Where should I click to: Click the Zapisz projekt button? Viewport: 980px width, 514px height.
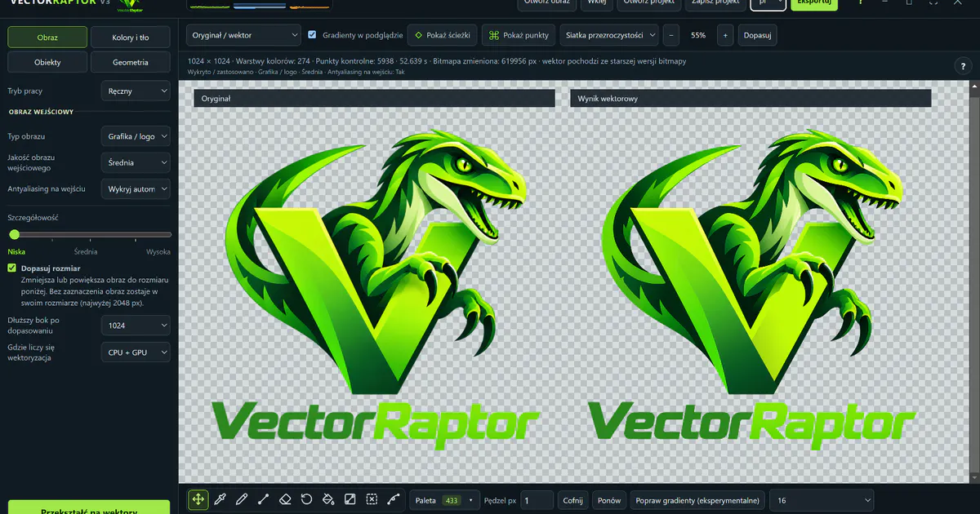tap(716, 3)
